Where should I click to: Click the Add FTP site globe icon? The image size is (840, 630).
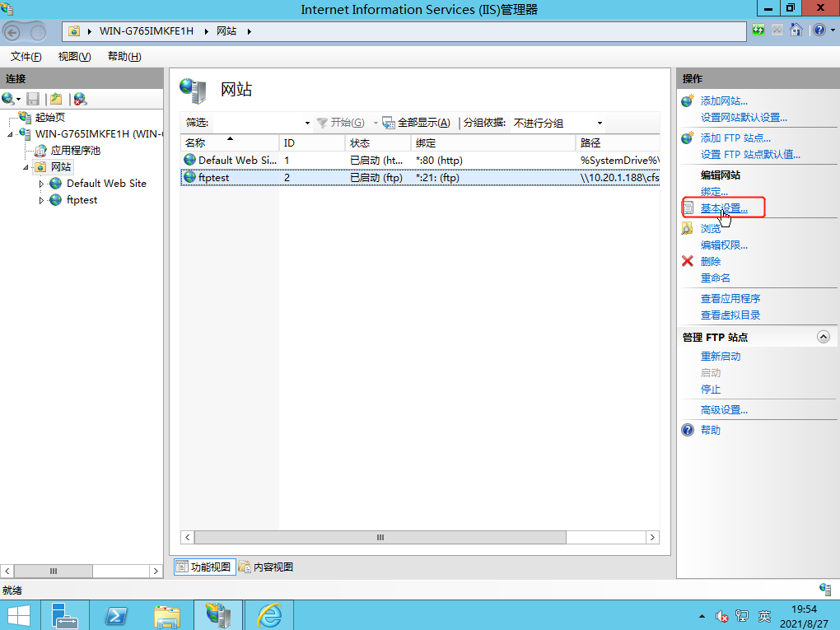pos(688,138)
